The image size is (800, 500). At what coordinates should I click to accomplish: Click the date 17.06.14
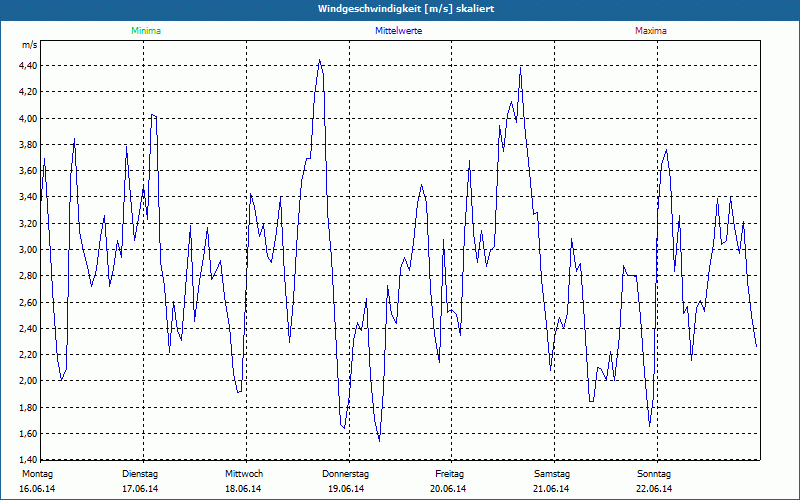[140, 489]
